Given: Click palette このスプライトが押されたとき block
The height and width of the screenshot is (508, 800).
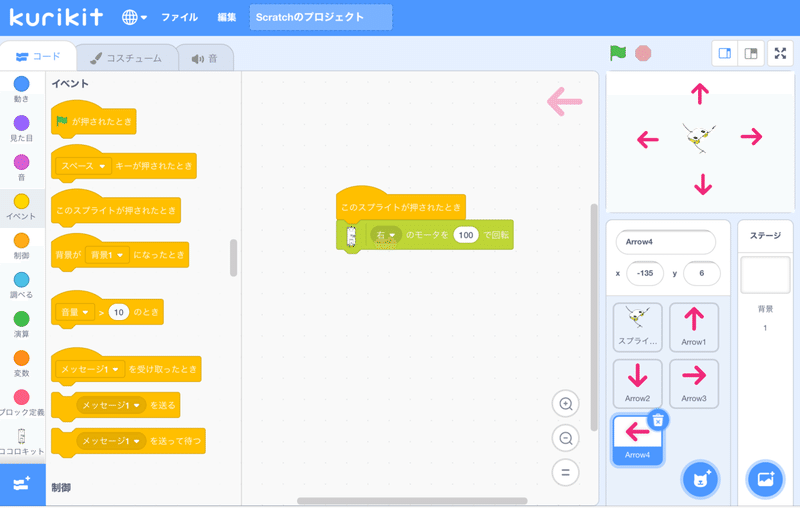Looking at the screenshot, I should point(116,210).
